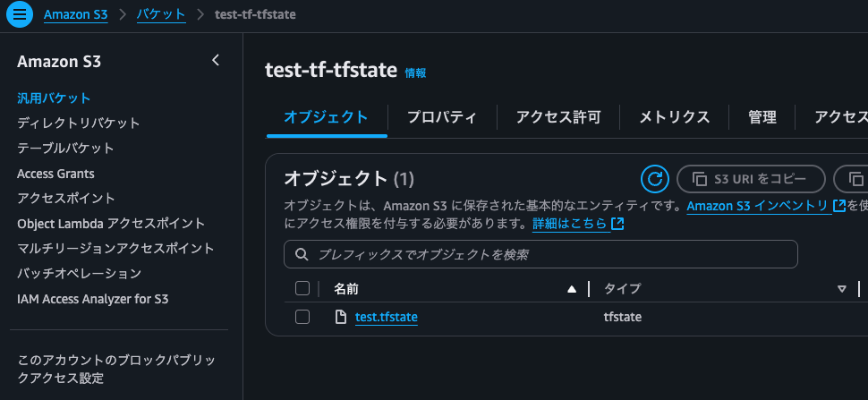The height and width of the screenshot is (400, 868).
Task: Click the magnifier icon in search box
Action: (301, 254)
